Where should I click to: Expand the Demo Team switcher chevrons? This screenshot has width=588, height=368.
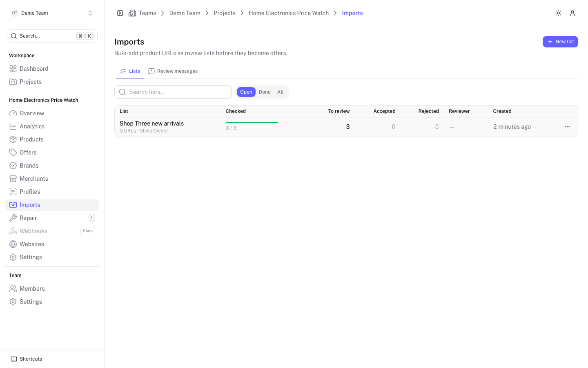click(90, 13)
